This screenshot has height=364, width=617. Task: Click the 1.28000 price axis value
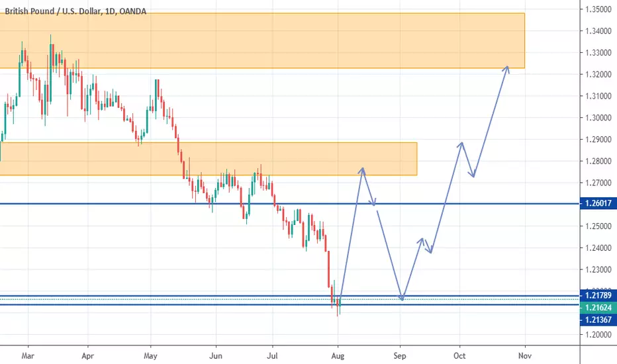(598, 161)
